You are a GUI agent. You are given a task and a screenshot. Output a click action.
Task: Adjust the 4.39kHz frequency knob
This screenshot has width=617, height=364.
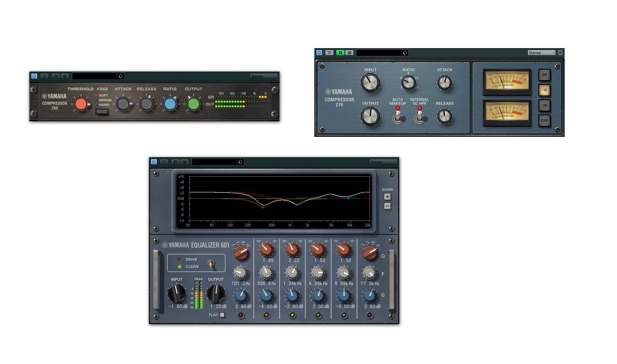point(318,273)
